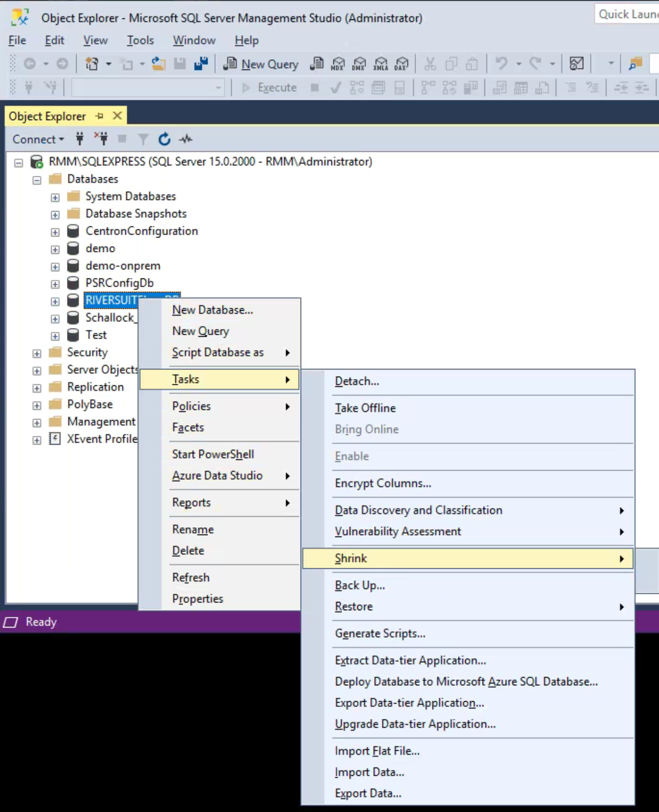Click the New Project toolbar icon
659x812 pixels.
(x=92, y=64)
